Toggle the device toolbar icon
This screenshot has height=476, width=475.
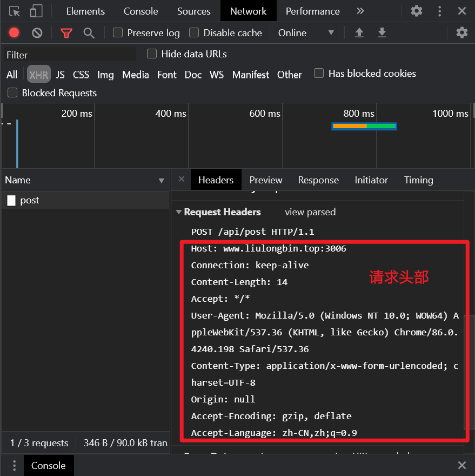36,11
